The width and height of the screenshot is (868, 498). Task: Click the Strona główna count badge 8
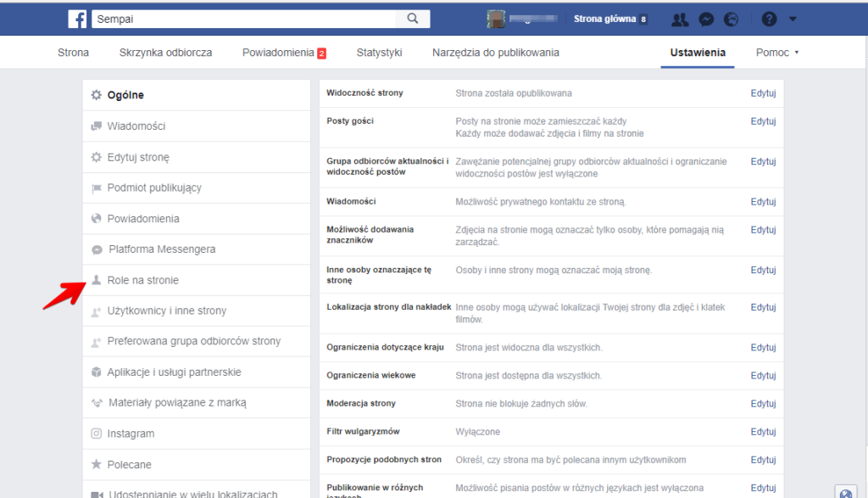643,20
